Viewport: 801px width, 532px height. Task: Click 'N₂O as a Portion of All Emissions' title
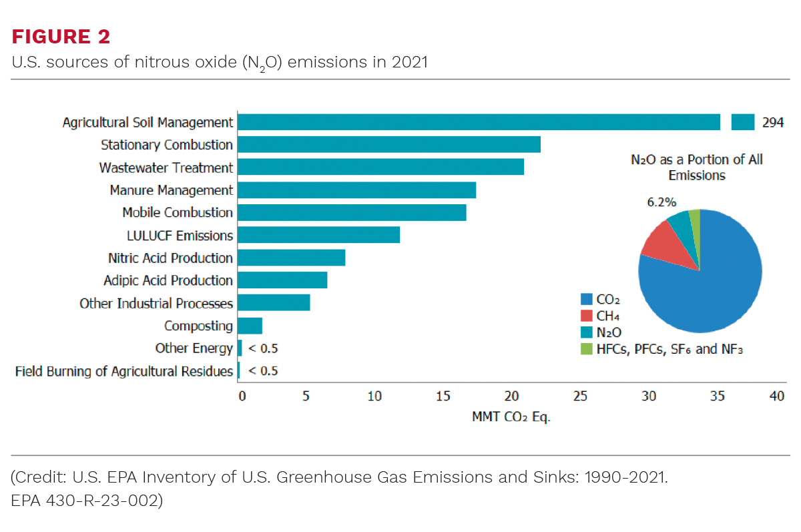point(697,167)
